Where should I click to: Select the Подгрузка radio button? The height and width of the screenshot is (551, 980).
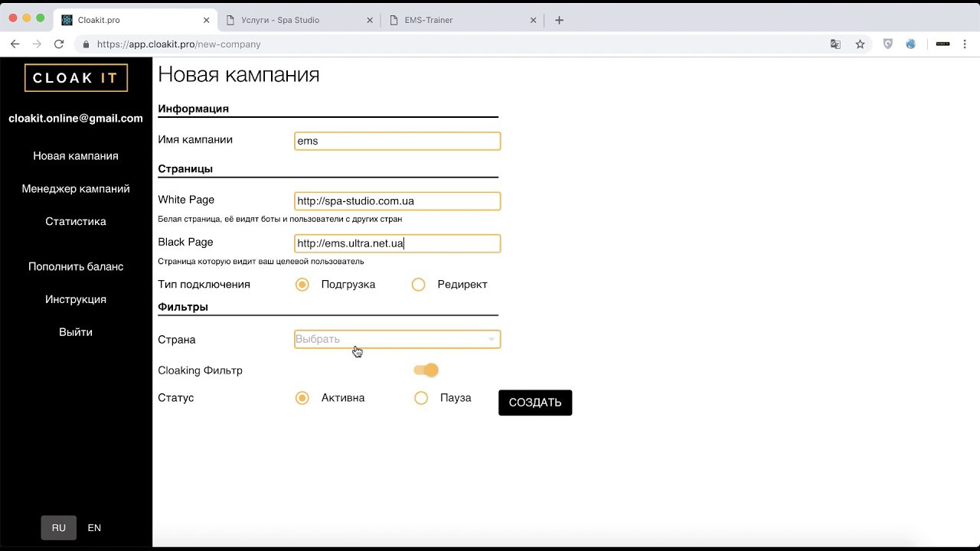point(302,285)
